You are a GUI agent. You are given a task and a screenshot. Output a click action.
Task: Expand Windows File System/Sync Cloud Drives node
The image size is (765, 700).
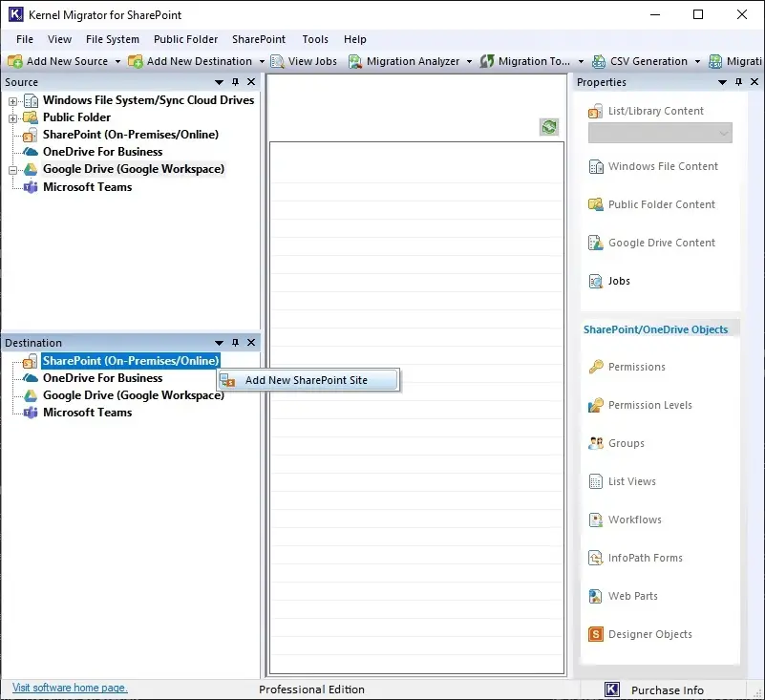[x=12, y=101]
